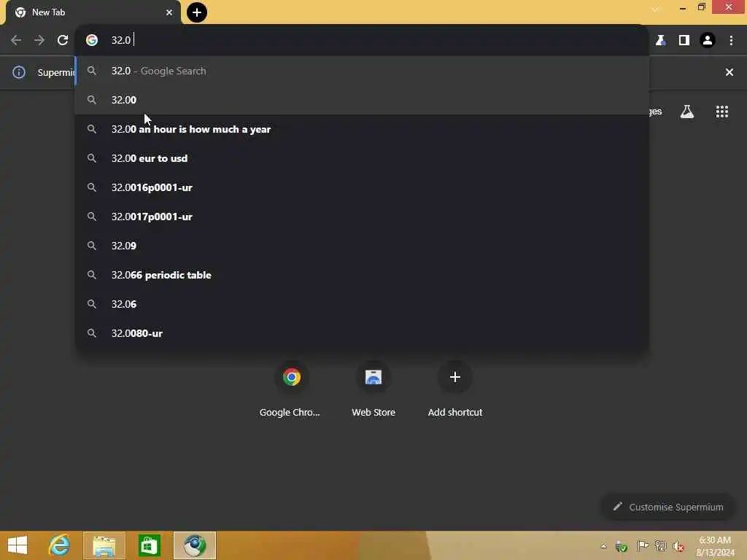The width and height of the screenshot is (747, 560).
Task: Select the New Tab tab
Action: (x=93, y=12)
